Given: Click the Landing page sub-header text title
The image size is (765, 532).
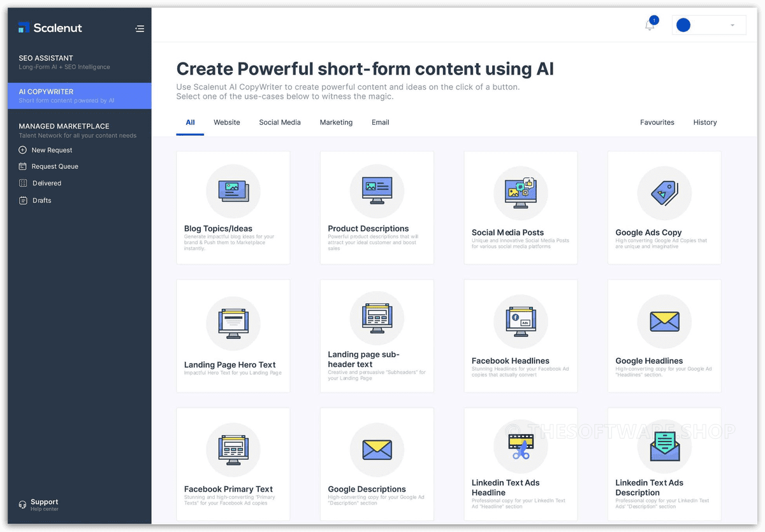Looking at the screenshot, I should [x=364, y=359].
